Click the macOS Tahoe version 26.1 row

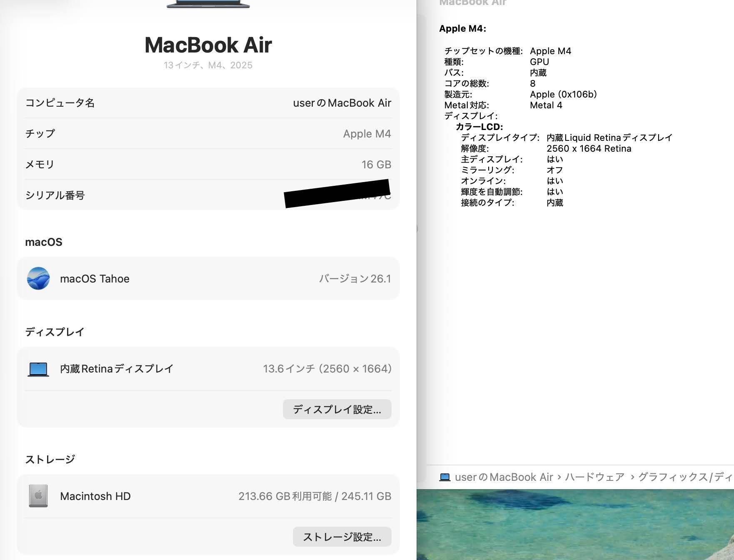208,278
